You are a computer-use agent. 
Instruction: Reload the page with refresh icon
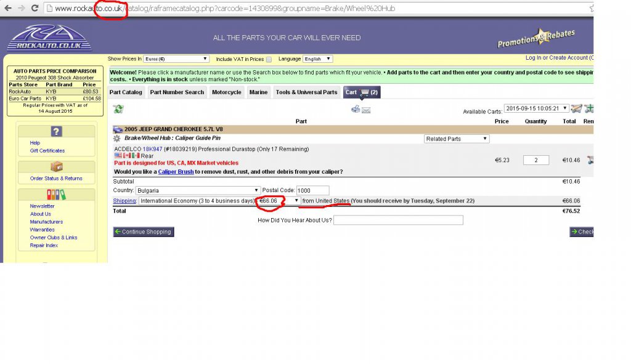coord(35,8)
